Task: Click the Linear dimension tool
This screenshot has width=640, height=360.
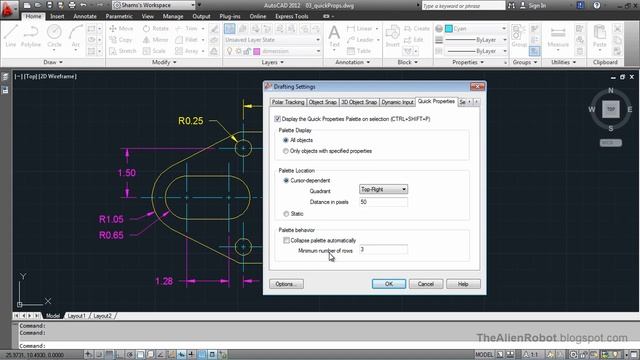Action: coord(360,29)
